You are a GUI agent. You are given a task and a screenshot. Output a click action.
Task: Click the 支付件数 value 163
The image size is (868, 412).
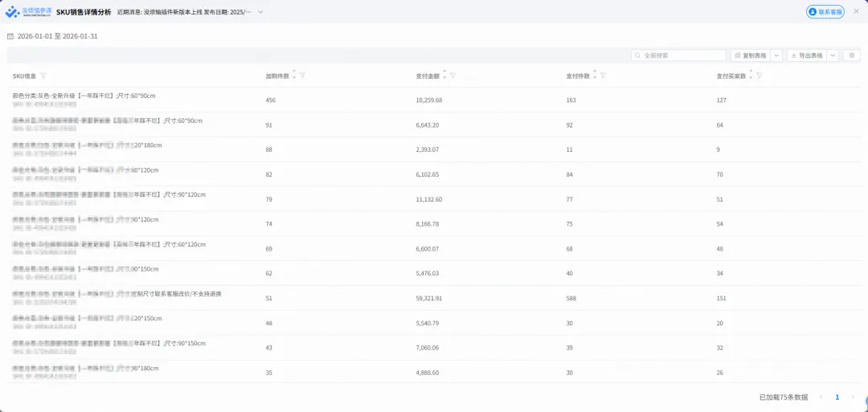[571, 100]
